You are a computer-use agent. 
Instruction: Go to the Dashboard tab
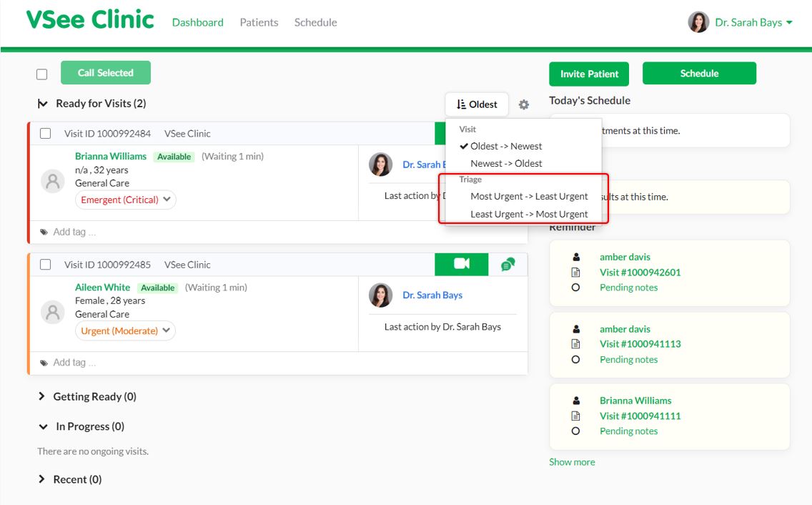198,22
